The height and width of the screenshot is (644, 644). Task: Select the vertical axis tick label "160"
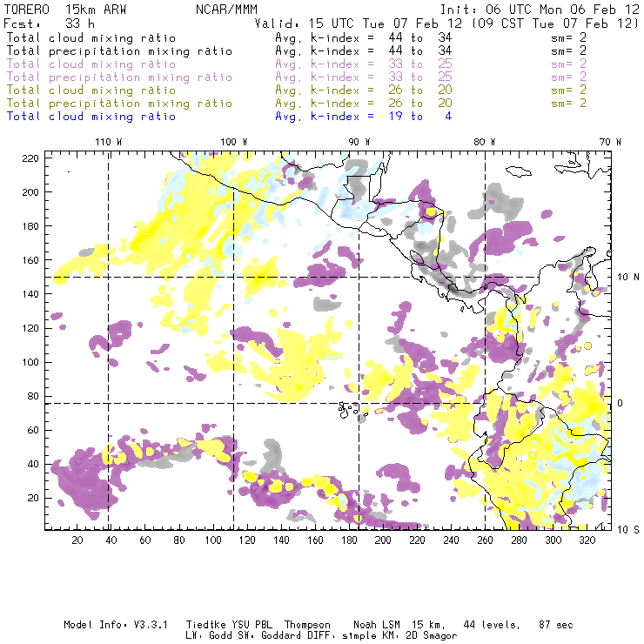30,260
